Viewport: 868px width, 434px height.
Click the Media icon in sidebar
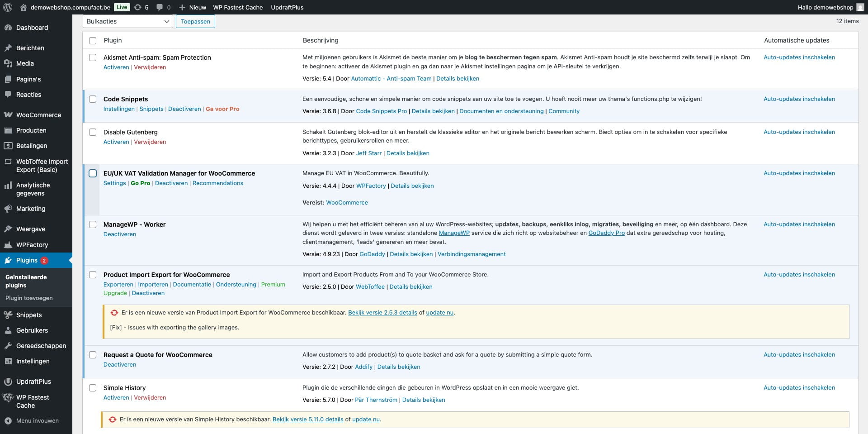point(8,63)
